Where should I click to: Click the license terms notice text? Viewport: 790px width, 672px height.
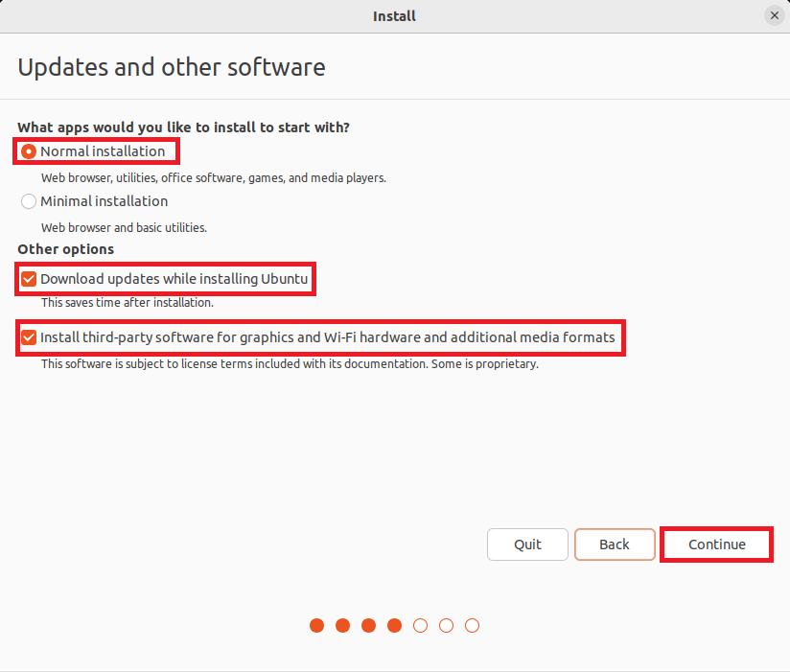click(x=290, y=364)
